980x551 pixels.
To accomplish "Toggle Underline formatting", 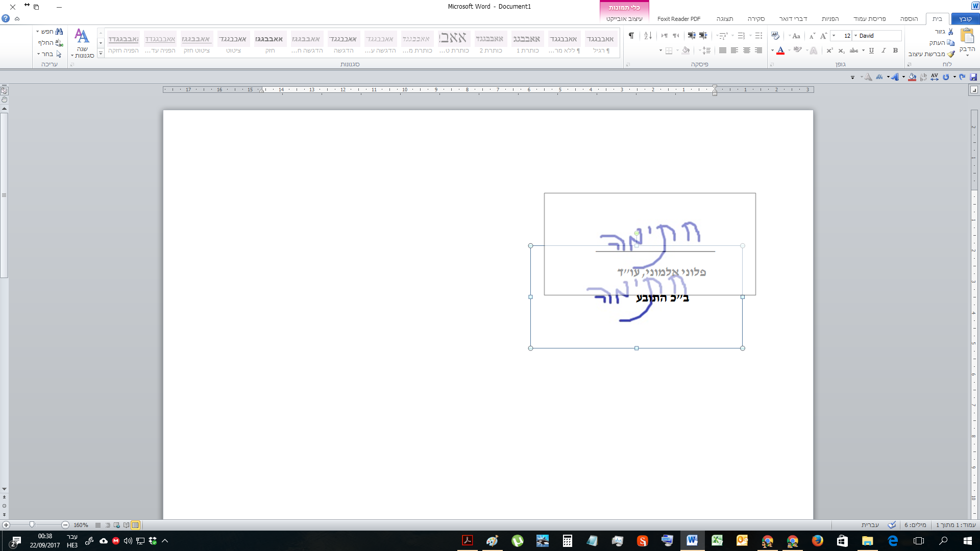I will [x=871, y=51].
